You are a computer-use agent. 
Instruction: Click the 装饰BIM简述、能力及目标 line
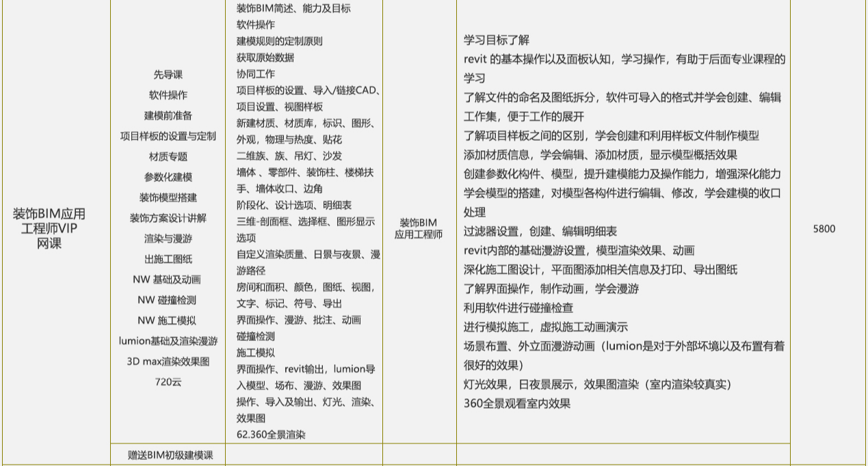pyautogui.click(x=293, y=8)
